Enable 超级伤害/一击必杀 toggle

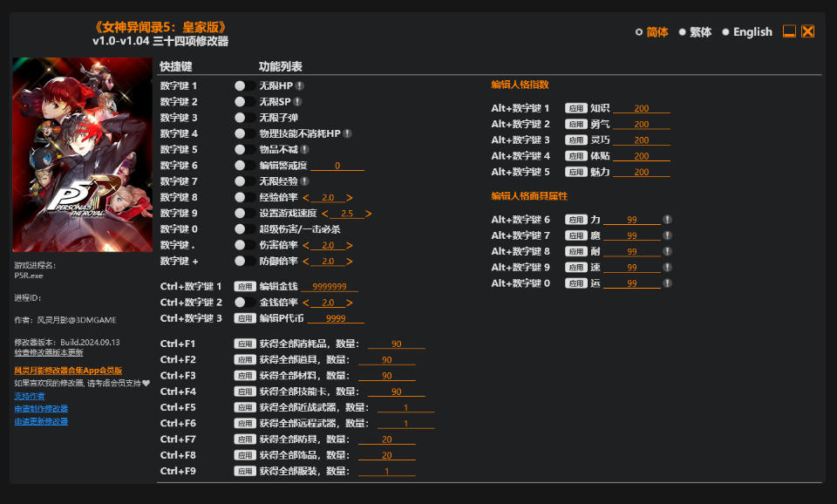(x=244, y=229)
